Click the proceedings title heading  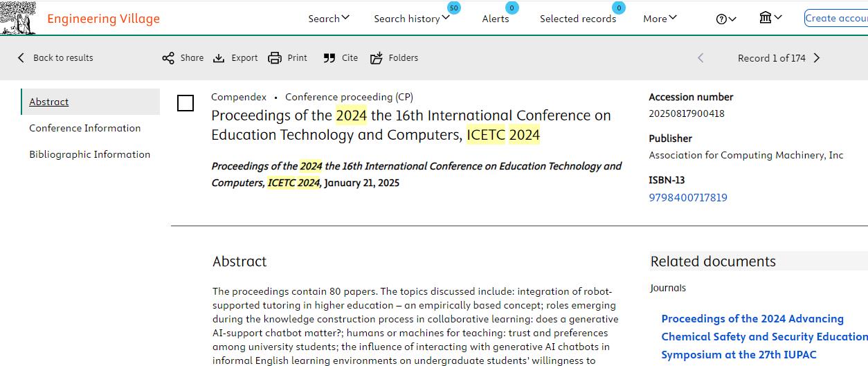pyautogui.click(x=411, y=125)
